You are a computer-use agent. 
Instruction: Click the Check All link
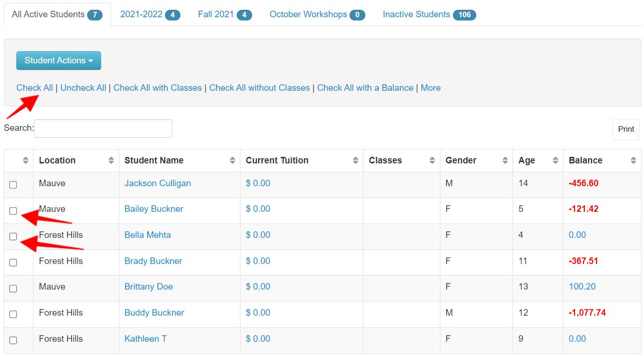[x=35, y=88]
